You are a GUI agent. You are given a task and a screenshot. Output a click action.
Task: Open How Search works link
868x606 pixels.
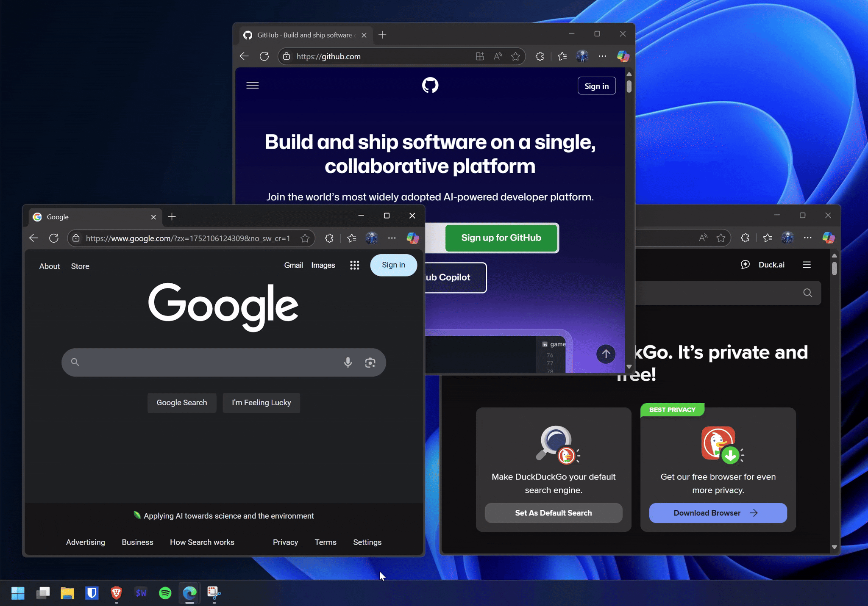[x=202, y=542]
